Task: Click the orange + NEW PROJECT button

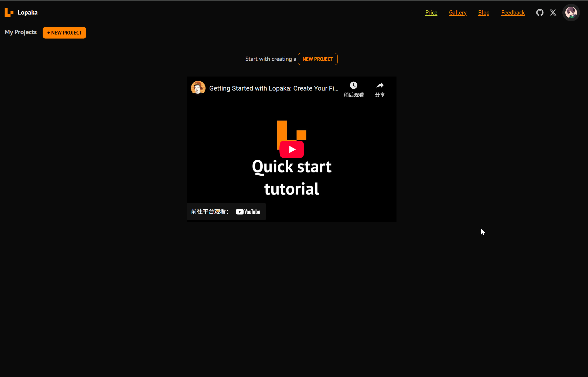Action: click(x=64, y=33)
